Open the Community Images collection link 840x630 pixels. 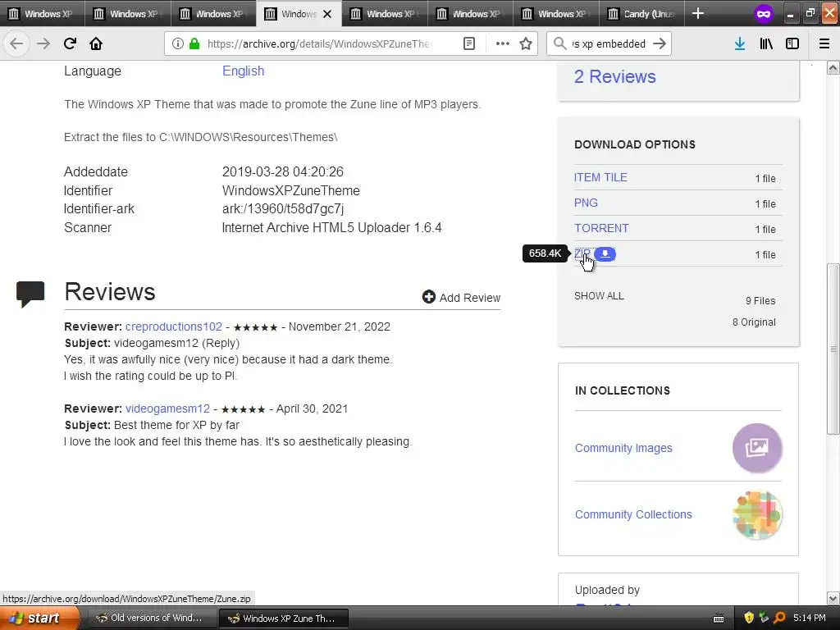point(623,448)
